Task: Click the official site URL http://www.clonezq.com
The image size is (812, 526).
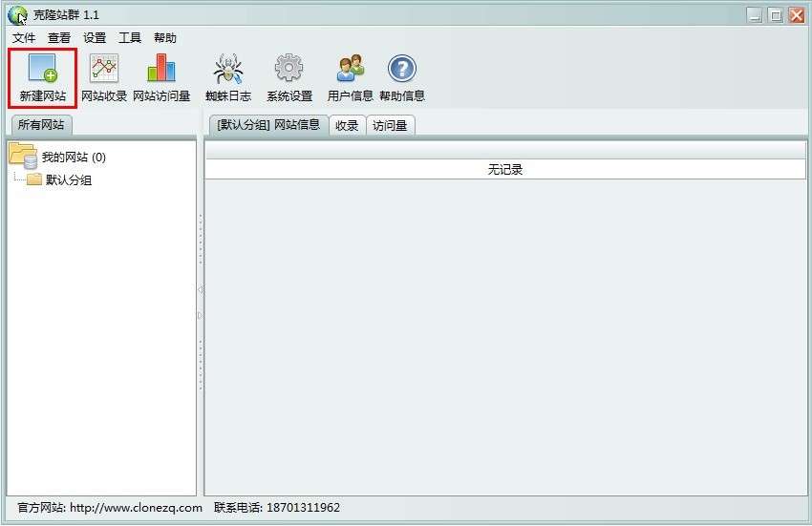Action: pos(137,508)
